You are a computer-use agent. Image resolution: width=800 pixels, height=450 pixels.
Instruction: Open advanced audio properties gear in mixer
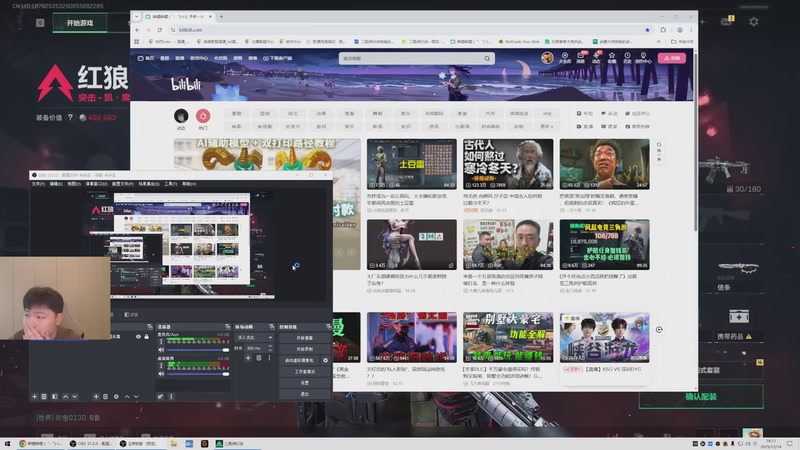click(x=160, y=396)
